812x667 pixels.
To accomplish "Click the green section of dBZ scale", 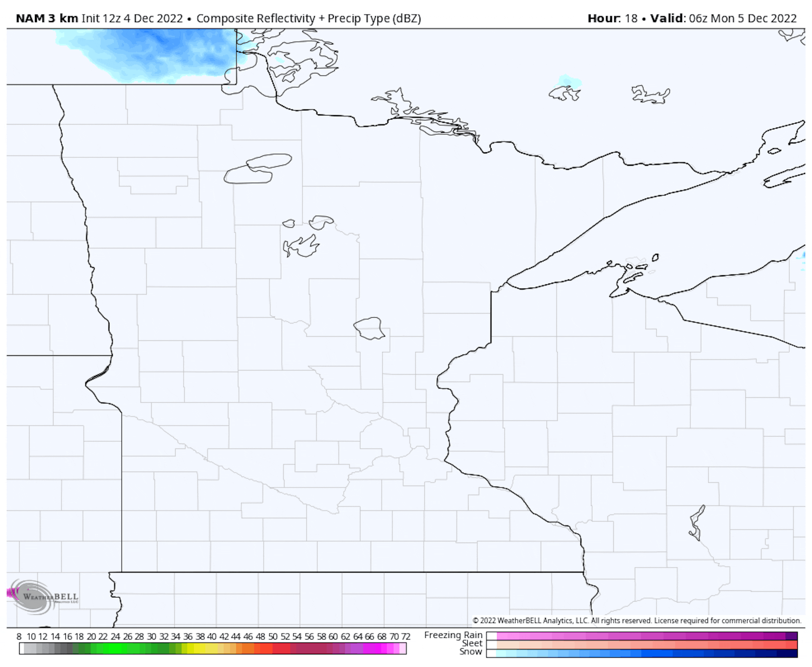I will (115, 649).
